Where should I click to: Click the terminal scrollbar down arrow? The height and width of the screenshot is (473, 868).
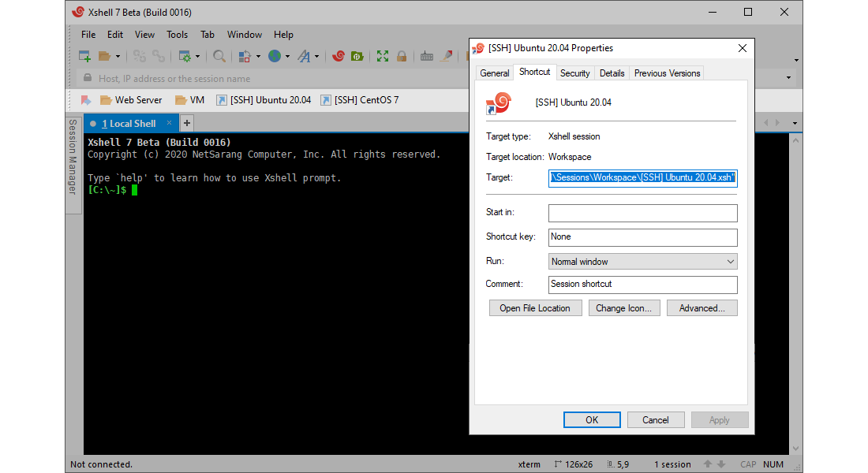point(795,448)
